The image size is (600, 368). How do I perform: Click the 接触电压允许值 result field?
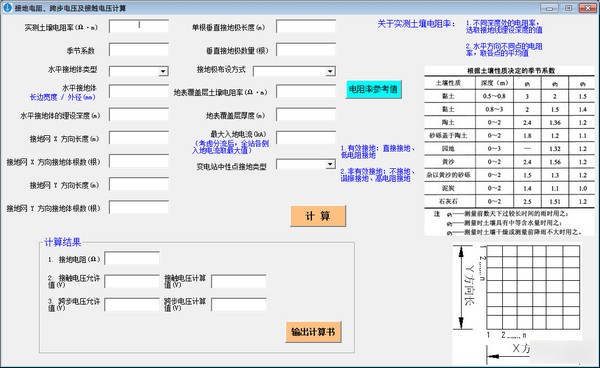tap(132, 281)
